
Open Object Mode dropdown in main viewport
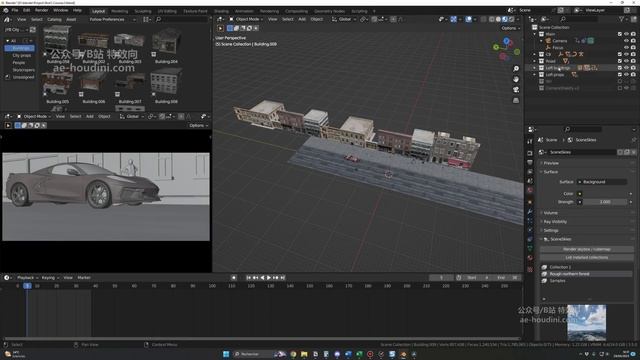247,19
